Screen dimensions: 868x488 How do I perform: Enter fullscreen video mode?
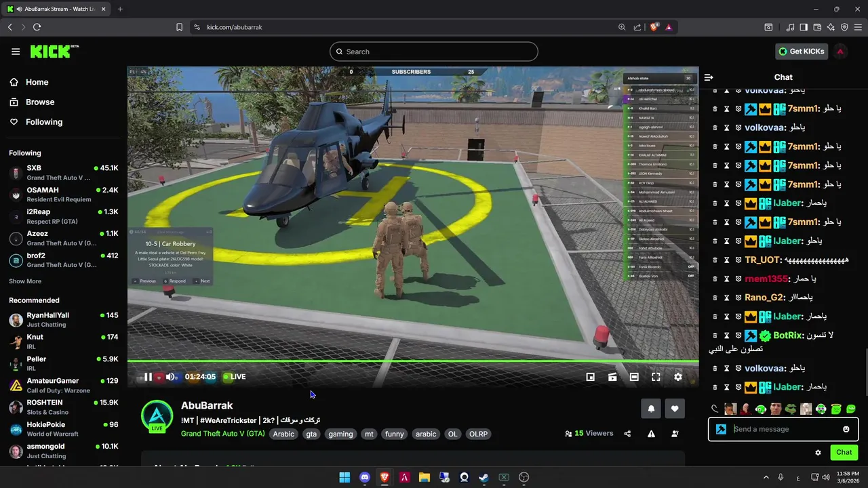[x=656, y=377]
